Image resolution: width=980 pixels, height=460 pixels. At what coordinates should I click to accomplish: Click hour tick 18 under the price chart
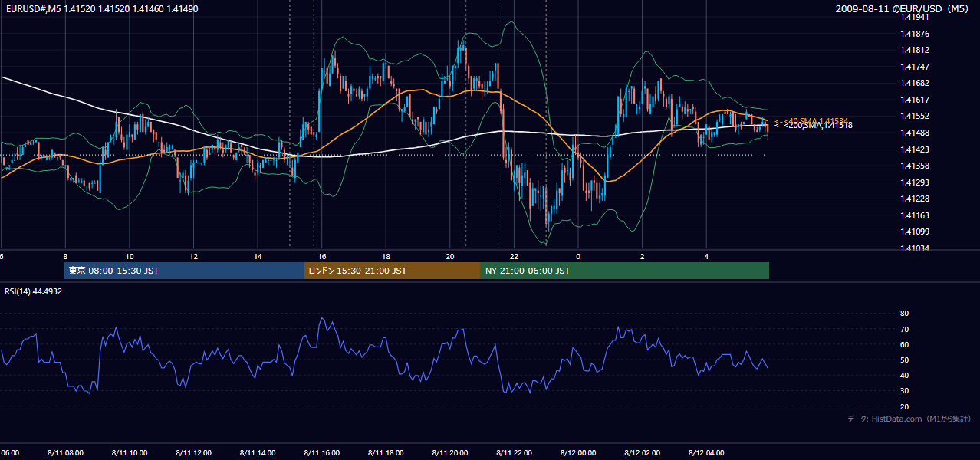point(386,256)
